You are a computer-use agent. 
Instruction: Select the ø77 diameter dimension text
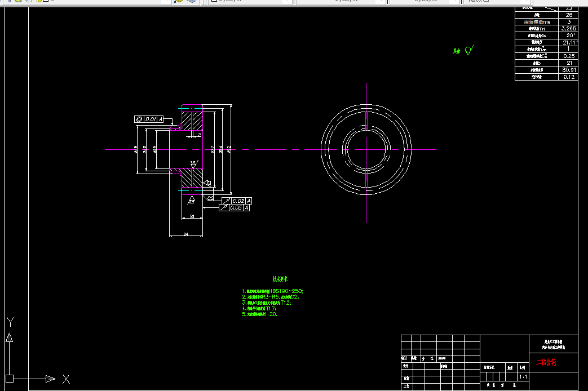[x=213, y=149]
